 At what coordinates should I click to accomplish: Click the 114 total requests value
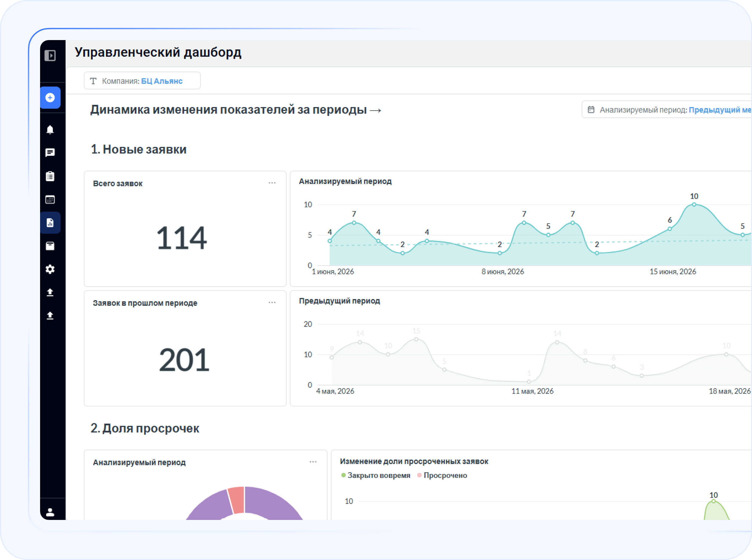pyautogui.click(x=182, y=238)
